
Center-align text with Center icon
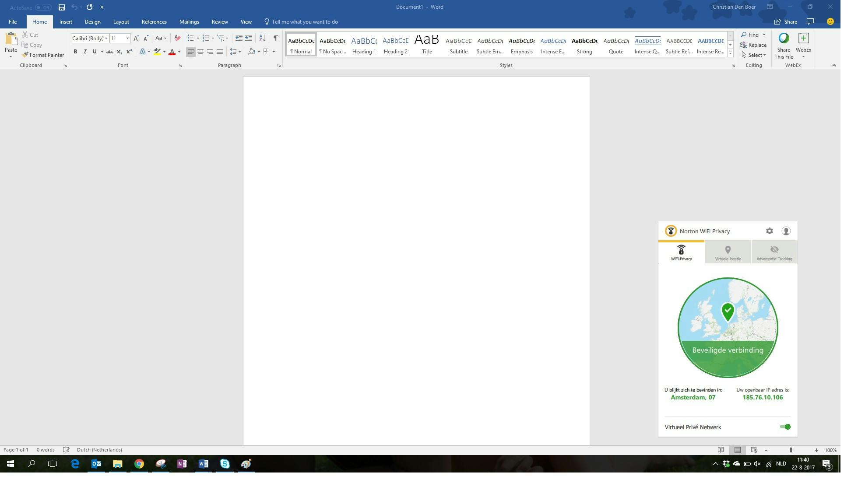coord(200,52)
